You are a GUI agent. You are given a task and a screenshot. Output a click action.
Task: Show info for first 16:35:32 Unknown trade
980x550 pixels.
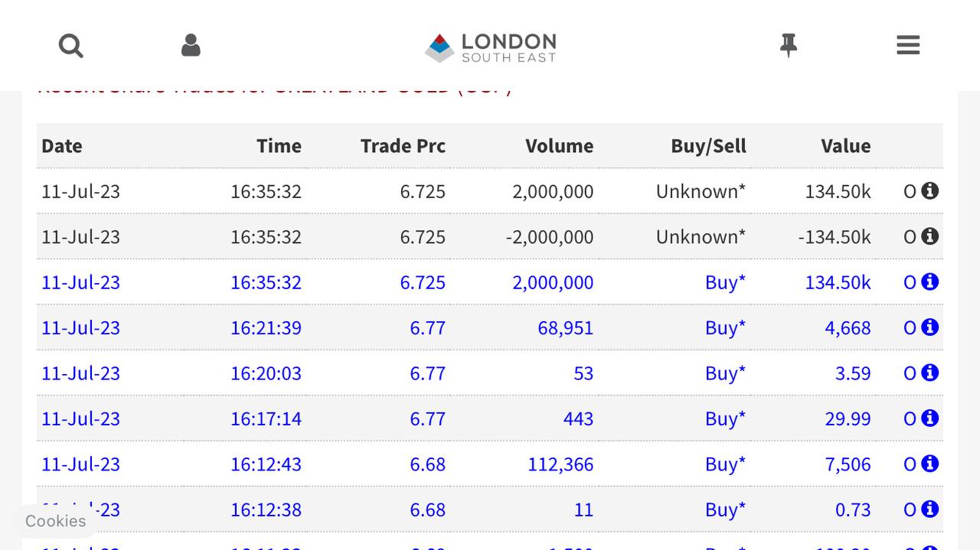point(930,190)
